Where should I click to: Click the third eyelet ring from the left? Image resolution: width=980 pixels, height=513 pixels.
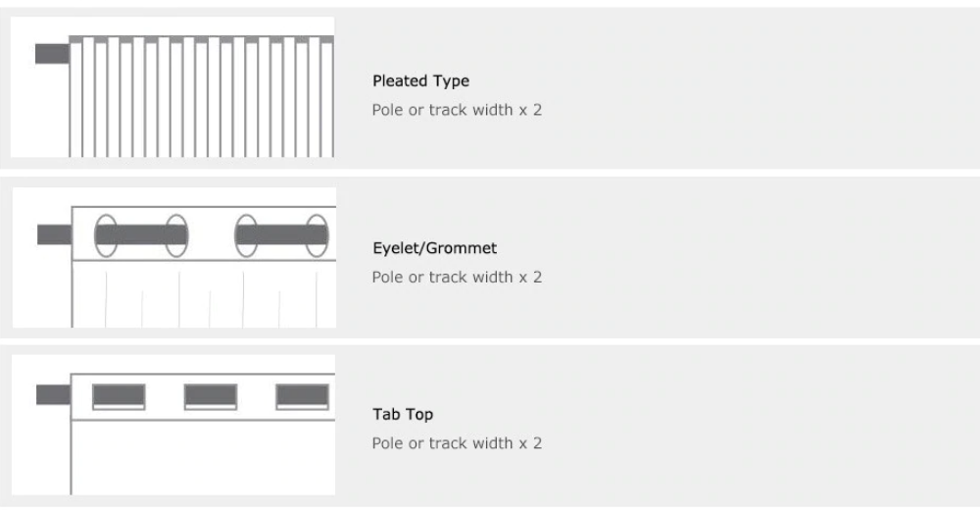tap(246, 235)
